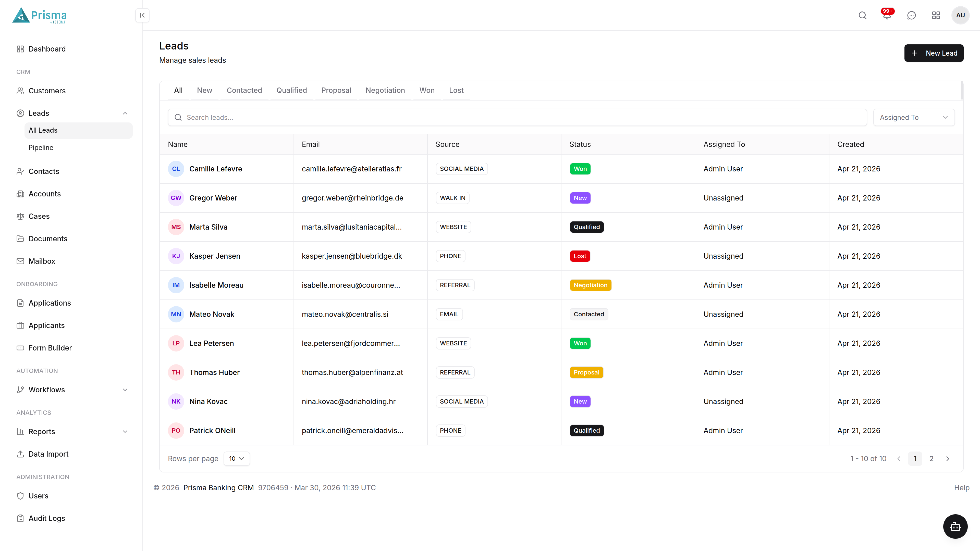Expand the Workflows sidebar section

(125, 390)
